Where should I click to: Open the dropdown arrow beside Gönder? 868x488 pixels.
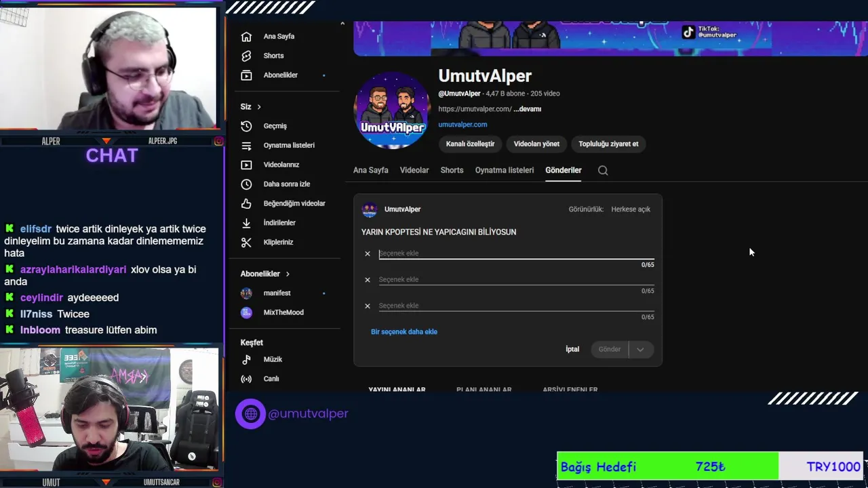click(640, 349)
